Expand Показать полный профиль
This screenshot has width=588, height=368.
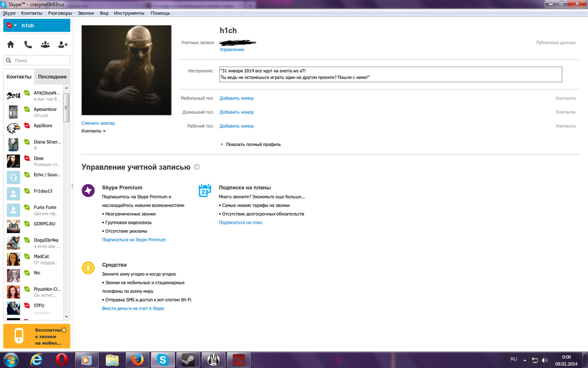point(253,144)
